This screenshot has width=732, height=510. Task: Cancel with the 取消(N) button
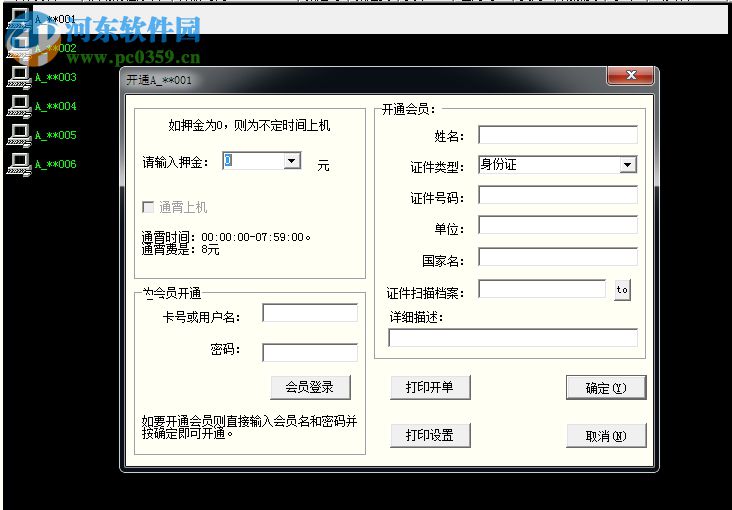point(606,436)
